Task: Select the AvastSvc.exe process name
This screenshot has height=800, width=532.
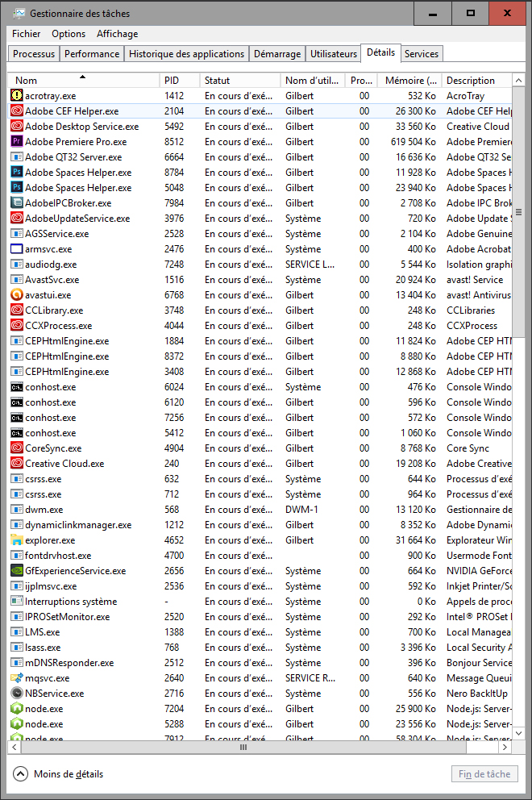Action: coord(52,280)
